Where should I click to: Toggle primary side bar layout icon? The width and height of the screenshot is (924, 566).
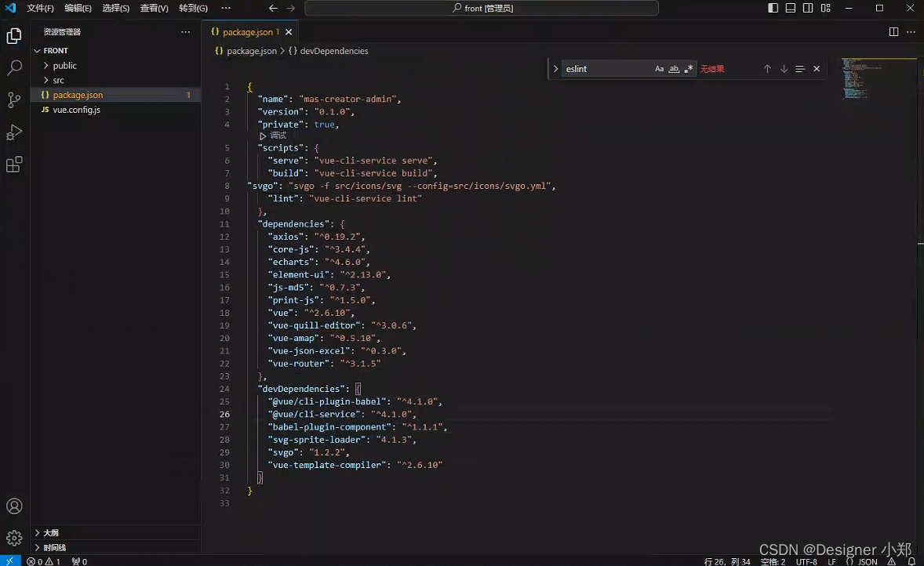773,9
